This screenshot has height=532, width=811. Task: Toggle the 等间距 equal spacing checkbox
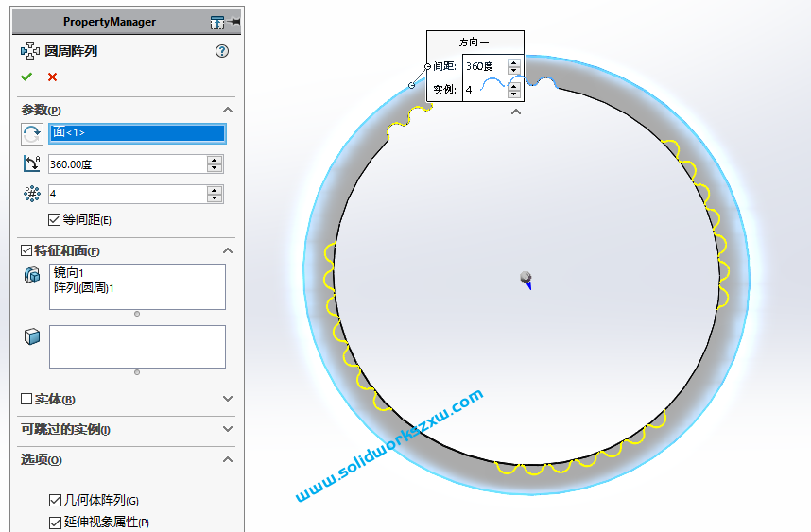click(54, 220)
